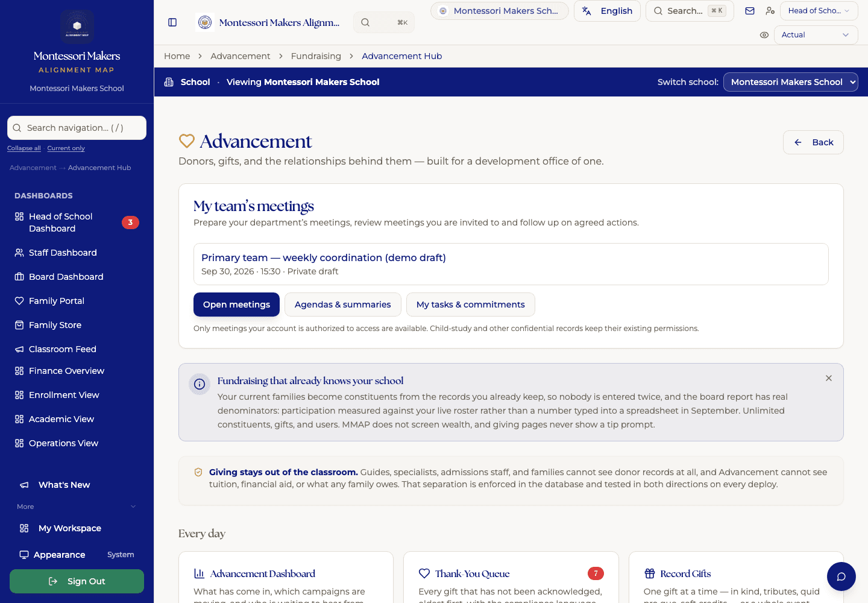Go to Family Portal
The height and width of the screenshot is (603, 868).
(x=77, y=301)
